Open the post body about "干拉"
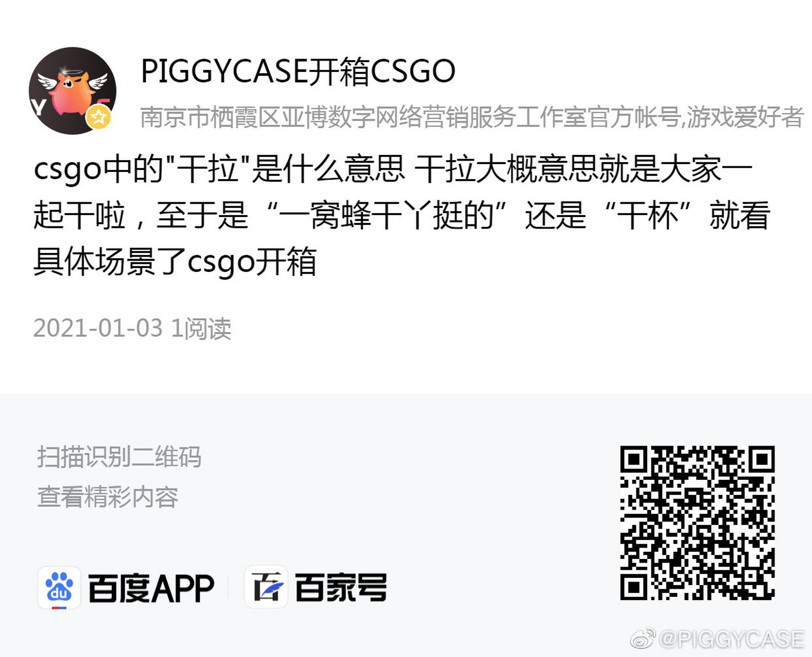The height and width of the screenshot is (657, 812). coord(402,215)
